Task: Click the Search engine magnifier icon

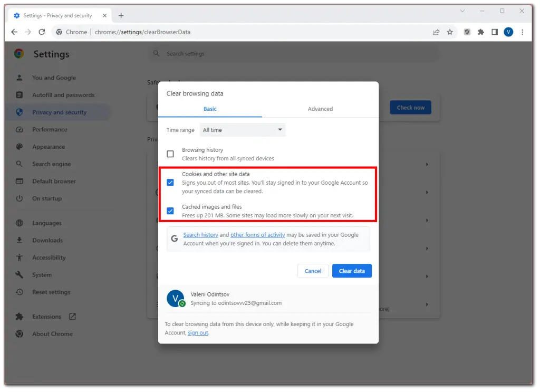Action: (19, 164)
